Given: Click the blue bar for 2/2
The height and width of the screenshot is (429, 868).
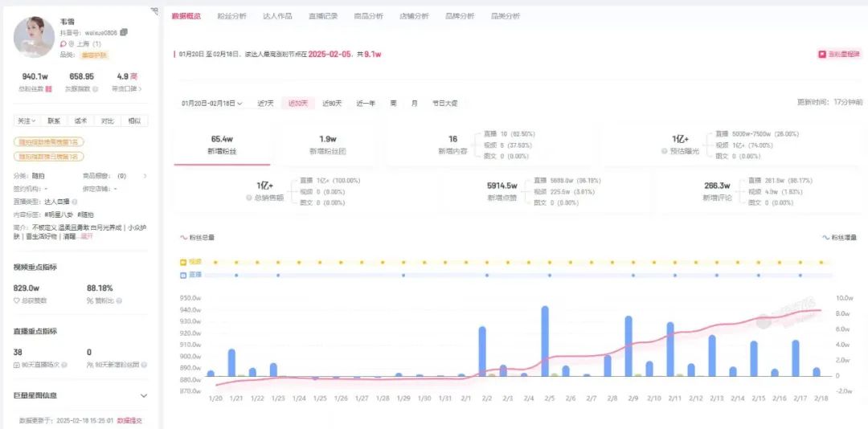Looking at the screenshot, I should coord(482,352).
